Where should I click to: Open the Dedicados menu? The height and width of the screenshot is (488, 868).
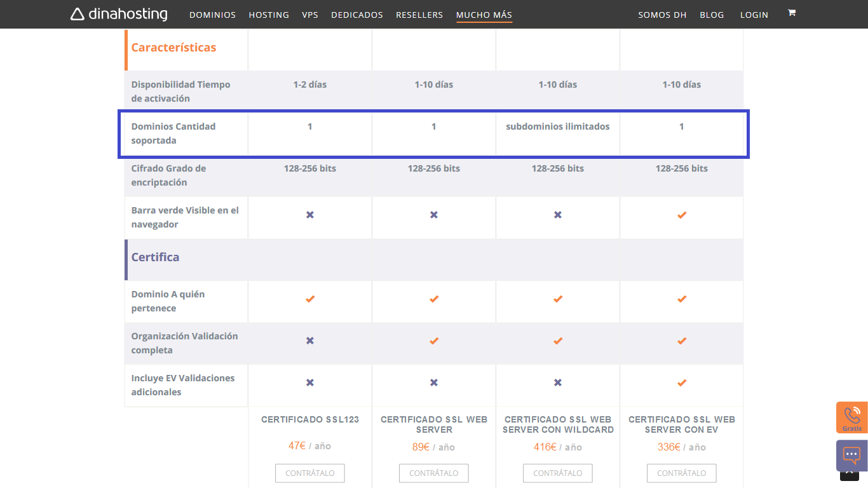(357, 15)
